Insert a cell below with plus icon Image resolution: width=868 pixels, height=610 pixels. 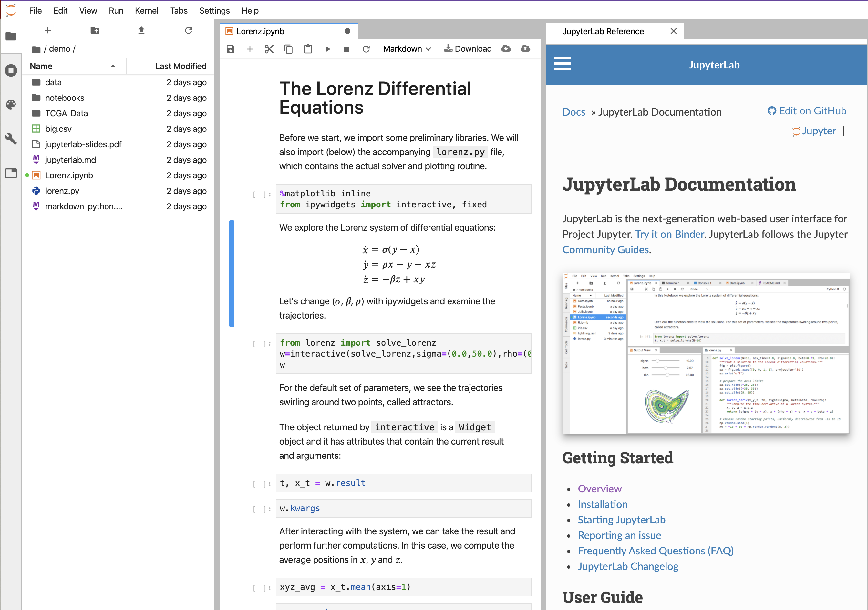[x=250, y=49]
